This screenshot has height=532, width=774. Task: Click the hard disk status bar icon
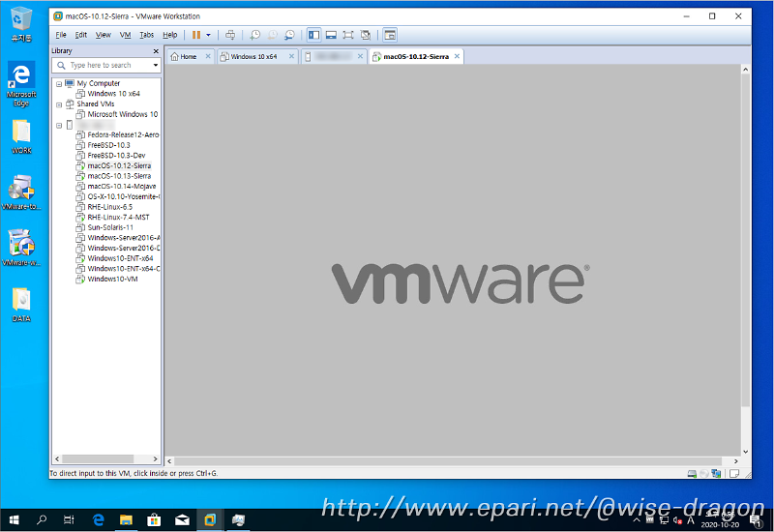tap(692, 474)
